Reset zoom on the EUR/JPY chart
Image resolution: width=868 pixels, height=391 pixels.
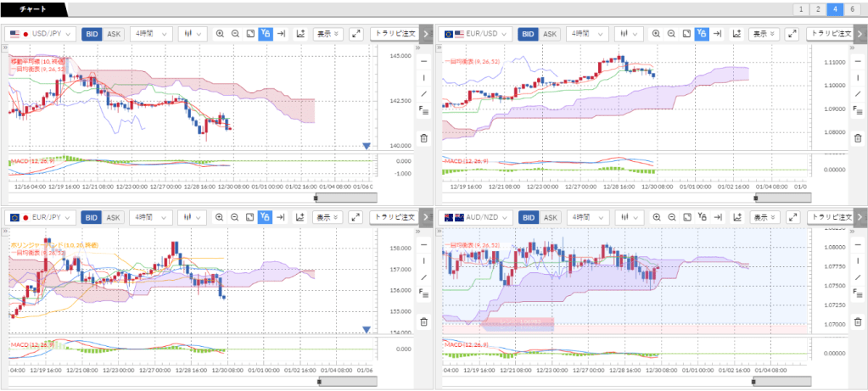250,216
